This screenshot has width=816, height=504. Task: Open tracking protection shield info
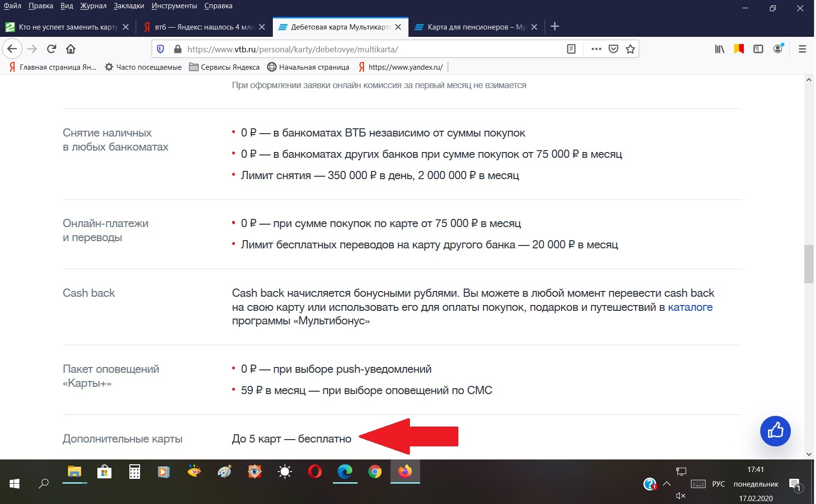click(160, 49)
